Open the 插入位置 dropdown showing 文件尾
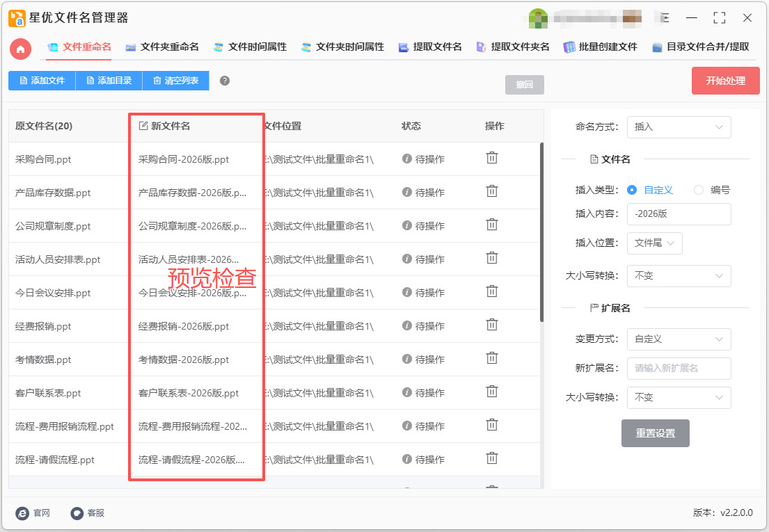The height and width of the screenshot is (532, 769). pyautogui.click(x=654, y=243)
